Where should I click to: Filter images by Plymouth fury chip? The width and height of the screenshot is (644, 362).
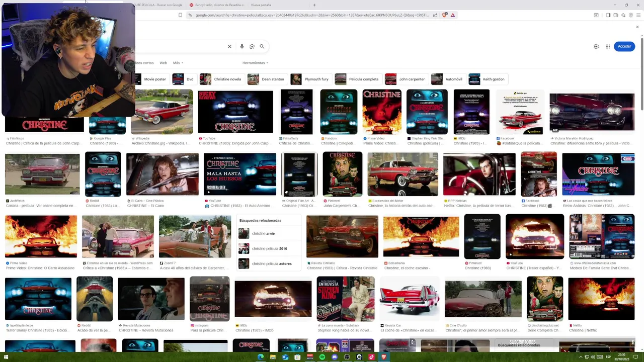coord(311,79)
